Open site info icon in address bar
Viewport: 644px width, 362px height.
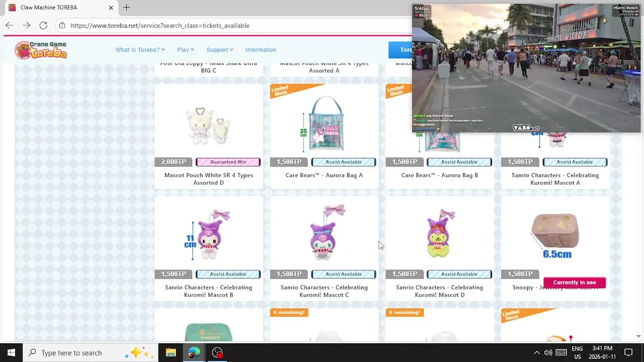(62, 25)
